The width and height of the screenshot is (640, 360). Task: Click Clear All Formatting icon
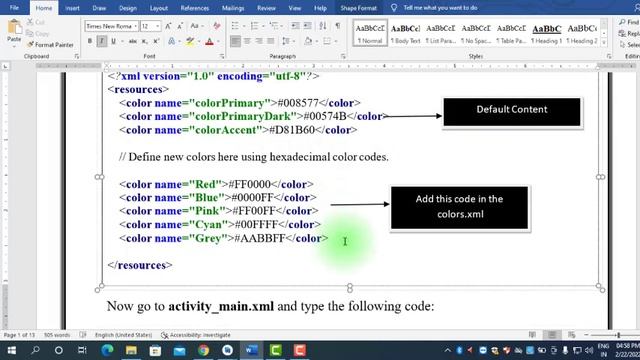point(216,26)
